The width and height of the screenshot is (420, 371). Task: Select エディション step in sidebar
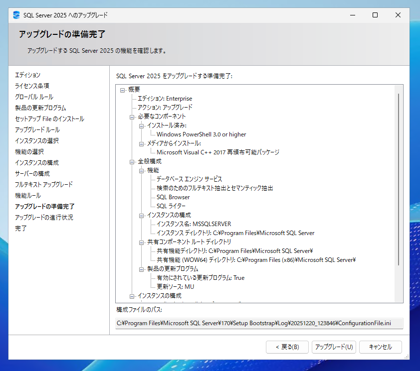click(28, 75)
